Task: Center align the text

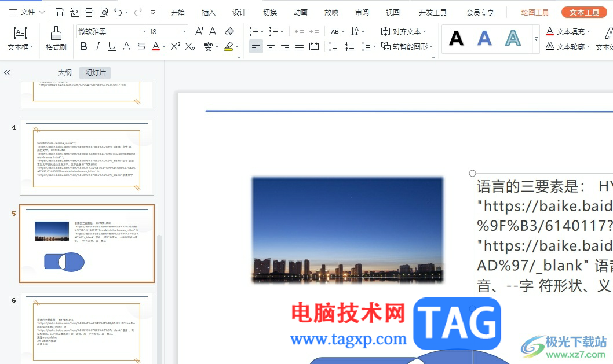Action: point(271,47)
